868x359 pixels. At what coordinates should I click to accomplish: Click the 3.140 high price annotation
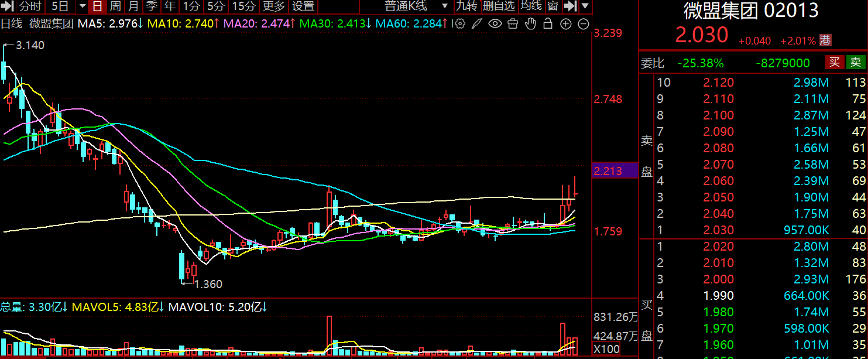pos(30,45)
